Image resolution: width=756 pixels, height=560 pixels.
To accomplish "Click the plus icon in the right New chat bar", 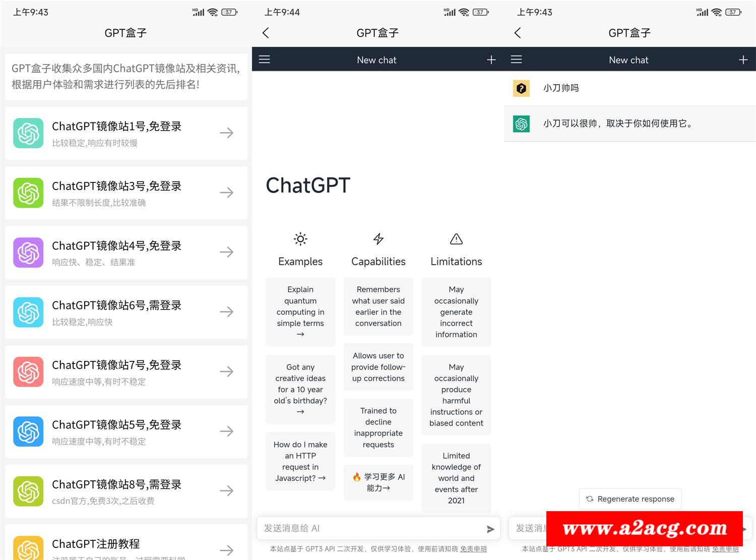I will tap(743, 60).
